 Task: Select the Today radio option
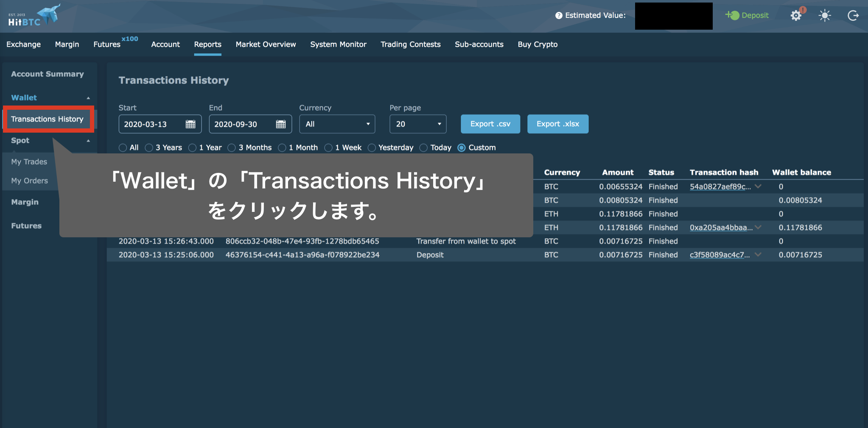tap(423, 148)
